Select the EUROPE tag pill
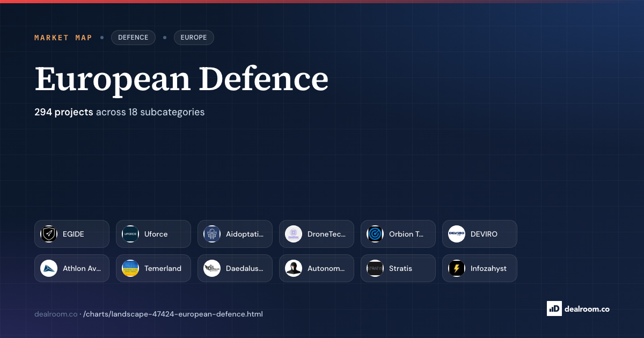This screenshot has width=644, height=338. pyautogui.click(x=194, y=38)
